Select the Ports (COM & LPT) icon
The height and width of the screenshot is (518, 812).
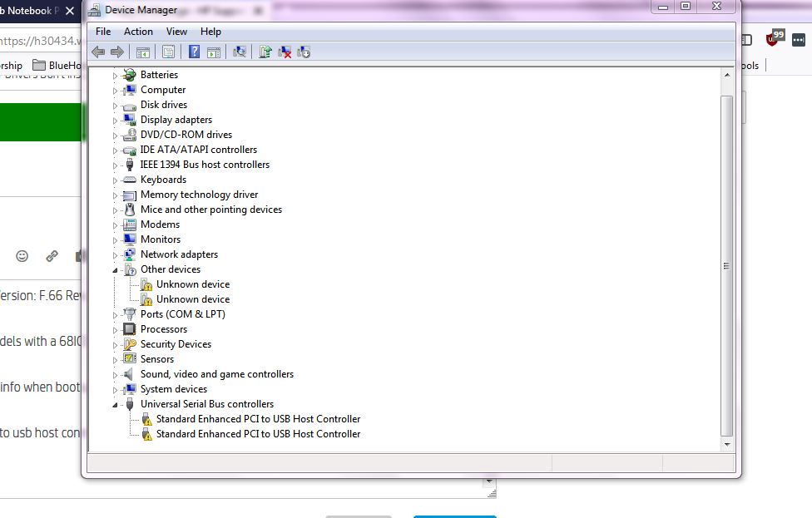click(130, 314)
